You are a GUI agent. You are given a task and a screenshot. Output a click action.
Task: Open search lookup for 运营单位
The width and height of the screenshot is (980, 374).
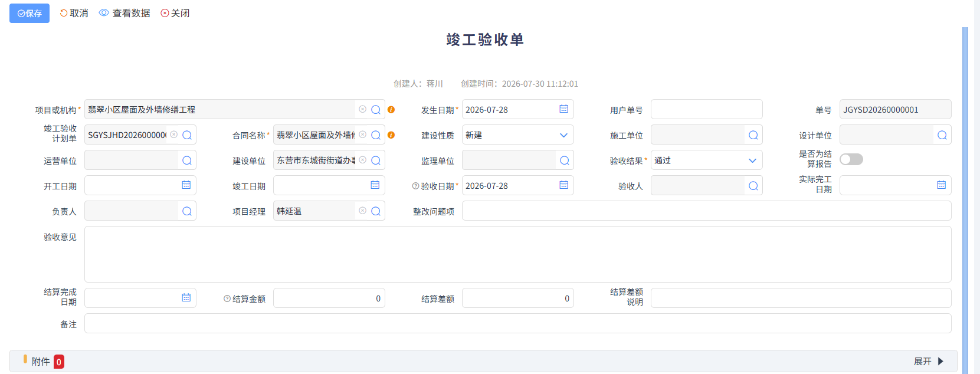click(187, 160)
